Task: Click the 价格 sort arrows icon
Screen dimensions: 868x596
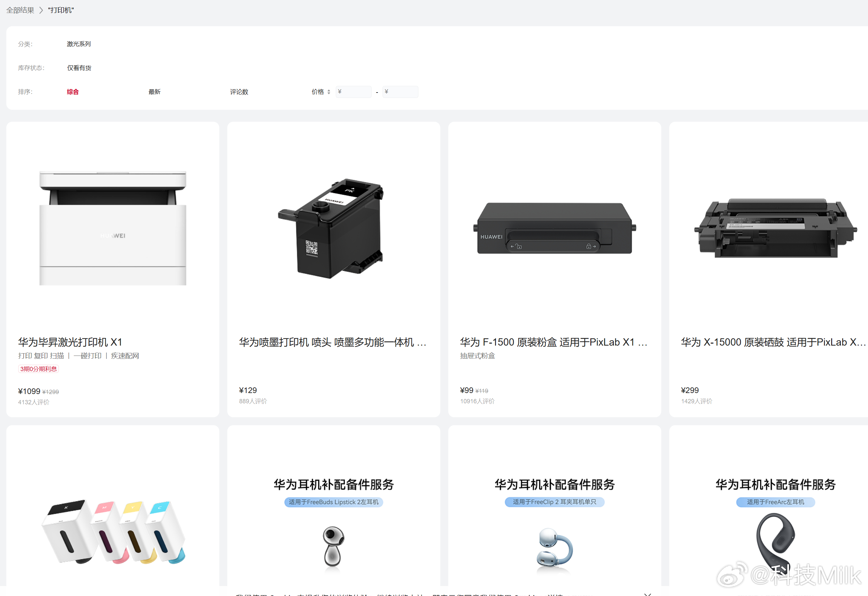Action: (329, 92)
